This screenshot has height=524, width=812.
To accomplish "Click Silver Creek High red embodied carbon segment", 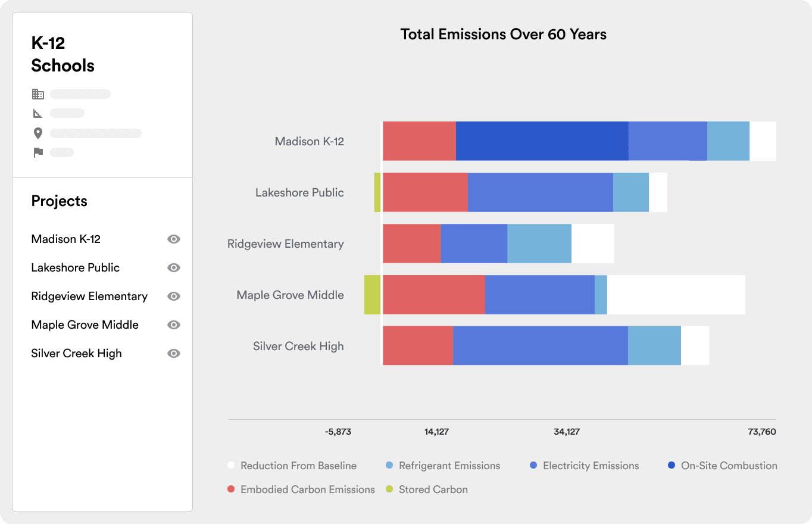I will click(x=418, y=345).
